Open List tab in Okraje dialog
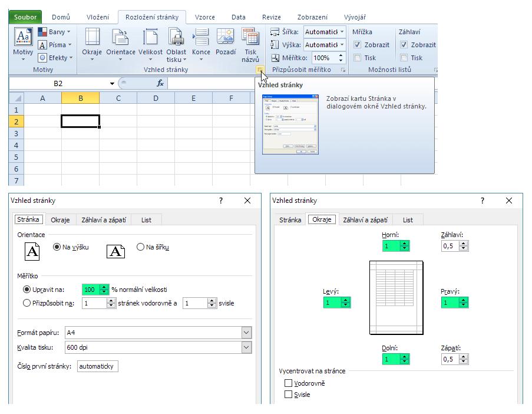The image size is (532, 414). pos(408,220)
